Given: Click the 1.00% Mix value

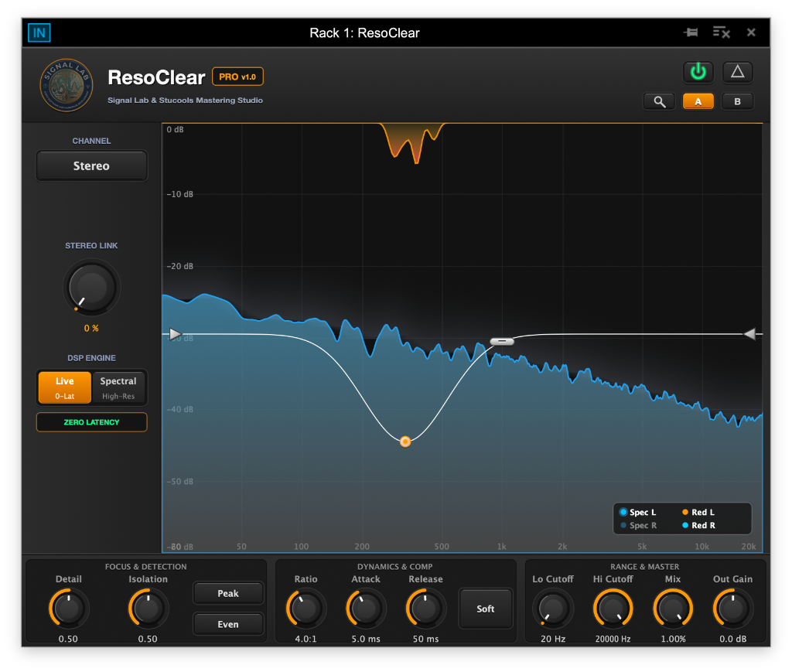Looking at the screenshot, I should pos(674,639).
